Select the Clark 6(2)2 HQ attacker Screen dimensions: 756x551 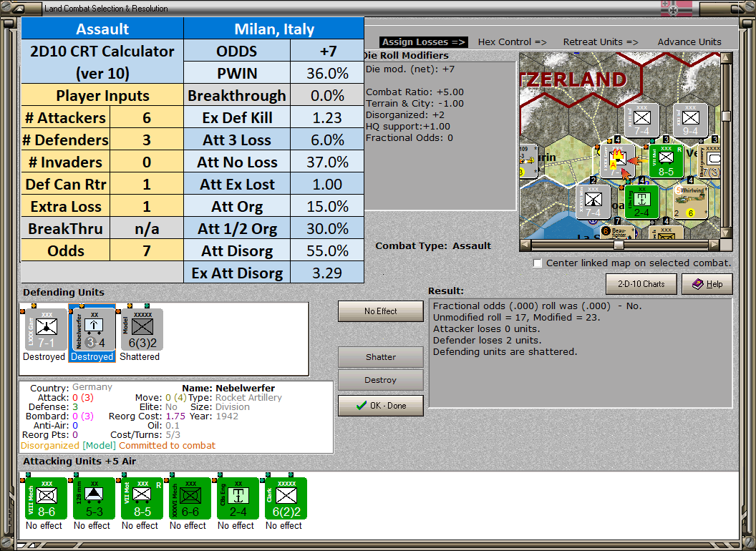coord(286,499)
